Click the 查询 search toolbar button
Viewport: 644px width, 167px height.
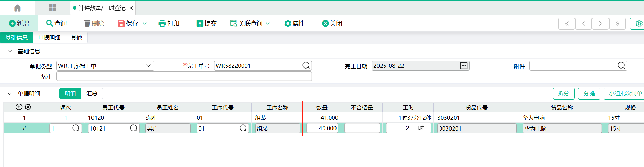[56, 23]
